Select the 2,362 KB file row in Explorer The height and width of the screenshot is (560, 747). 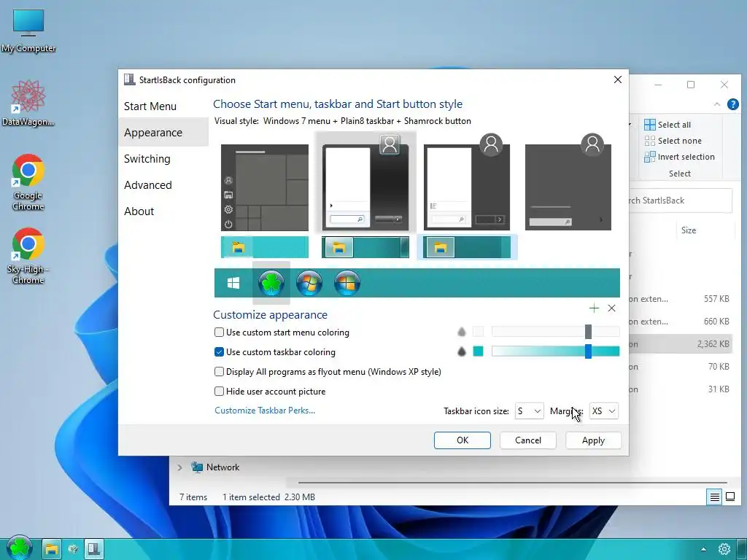point(681,344)
